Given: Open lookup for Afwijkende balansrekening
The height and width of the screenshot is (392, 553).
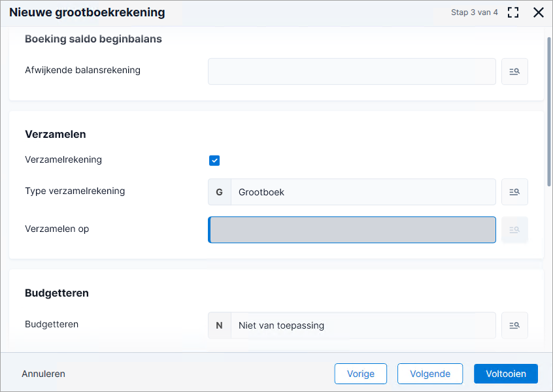Looking at the screenshot, I should tap(514, 72).
